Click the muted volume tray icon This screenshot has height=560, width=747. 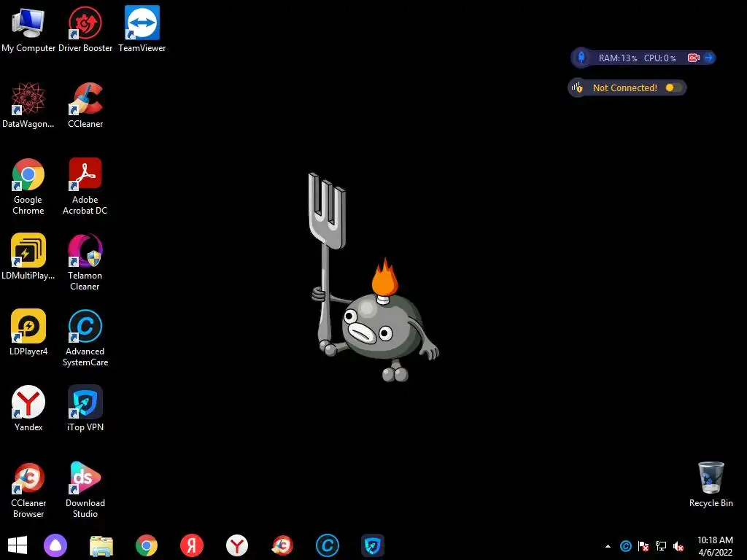[678, 546]
